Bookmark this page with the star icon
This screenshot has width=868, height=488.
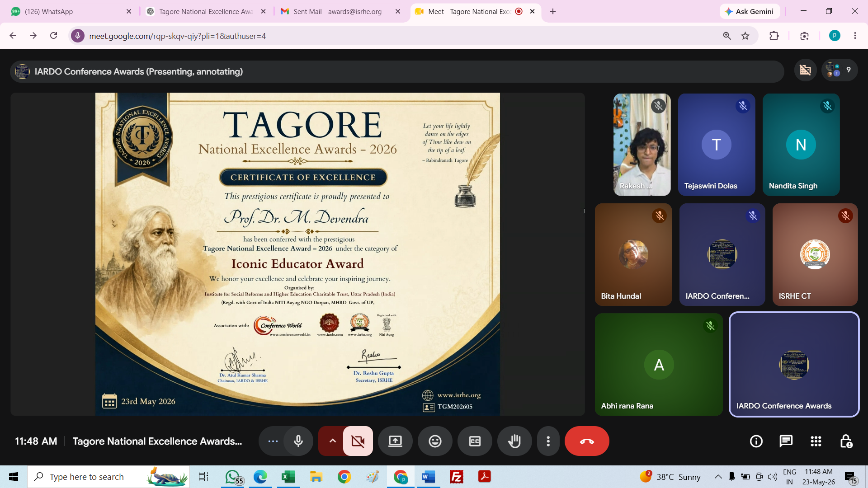[x=745, y=36]
